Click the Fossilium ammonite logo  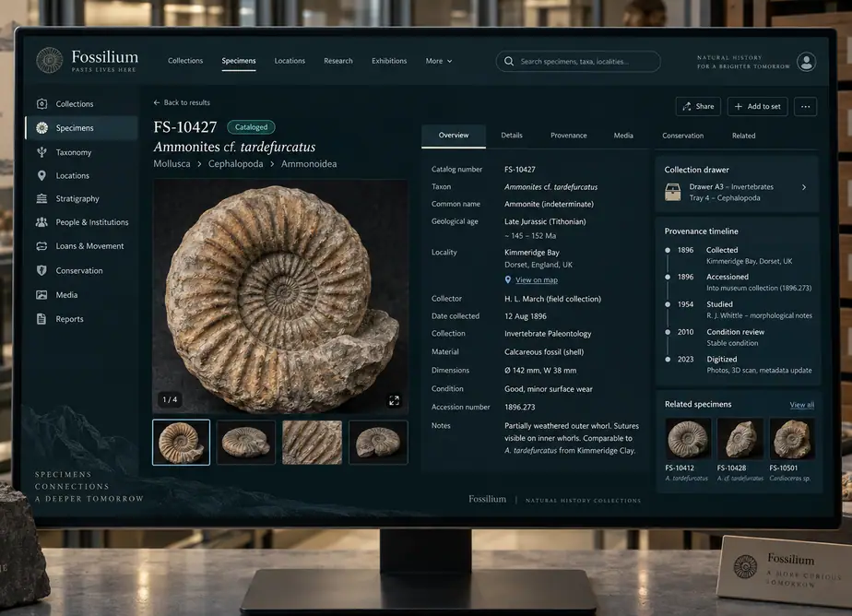50,60
